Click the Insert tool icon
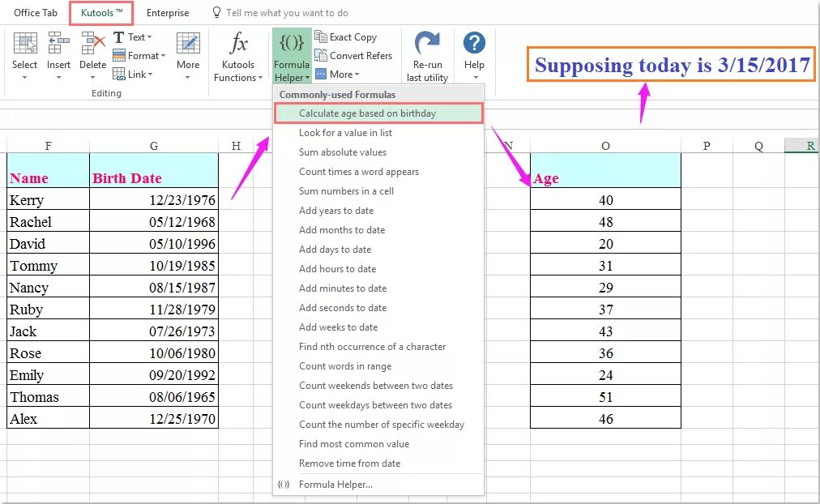The width and height of the screenshot is (820, 504). coord(58,43)
